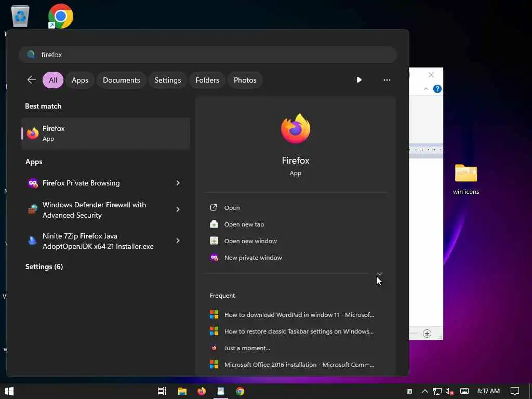Open Windows Defender Firewall with Advanced Security
Viewport: 532px width, 399px height.
tap(98, 210)
